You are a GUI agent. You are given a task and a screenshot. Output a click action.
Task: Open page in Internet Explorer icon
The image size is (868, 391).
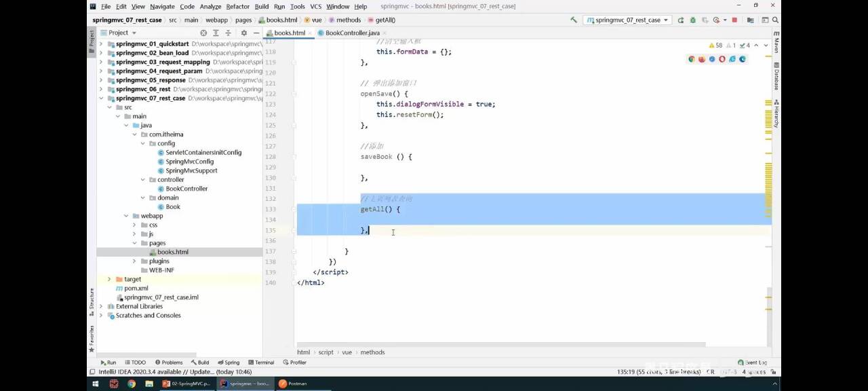click(732, 59)
